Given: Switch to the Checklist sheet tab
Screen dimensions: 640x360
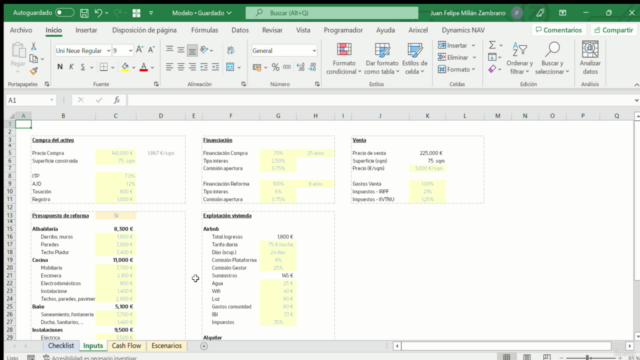Looking at the screenshot, I should 61,346.
